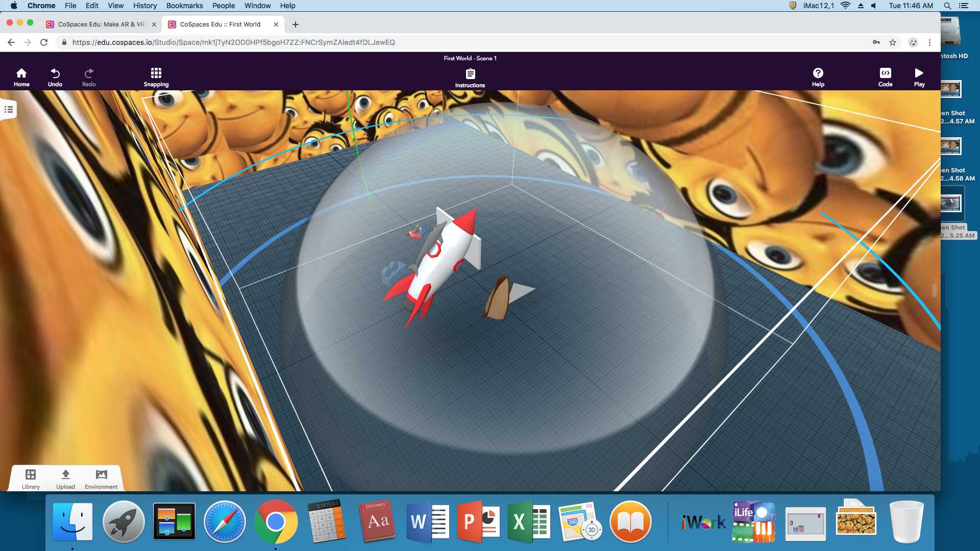The height and width of the screenshot is (551, 980).
Task: Open the Bookmarks menu
Action: 184,6
